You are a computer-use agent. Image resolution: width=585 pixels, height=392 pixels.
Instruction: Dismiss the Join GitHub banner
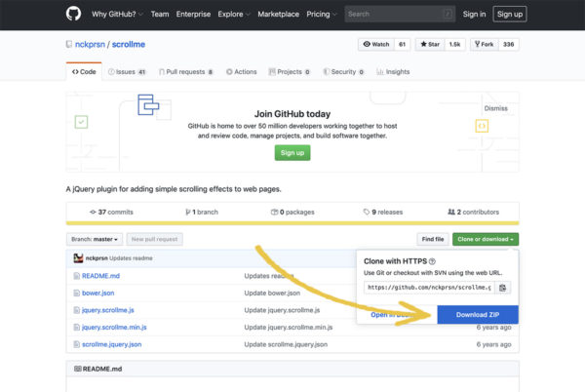pos(495,109)
